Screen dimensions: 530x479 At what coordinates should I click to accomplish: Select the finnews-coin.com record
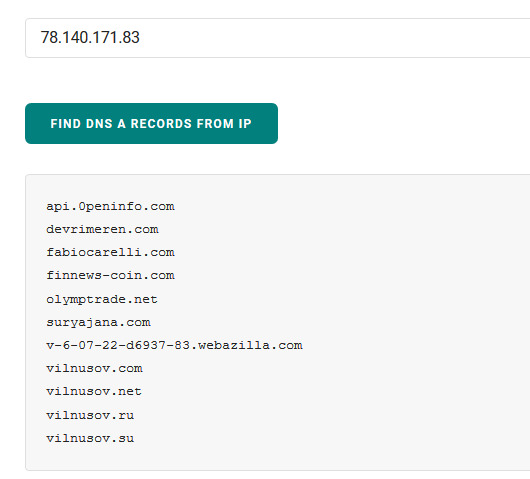tap(110, 276)
